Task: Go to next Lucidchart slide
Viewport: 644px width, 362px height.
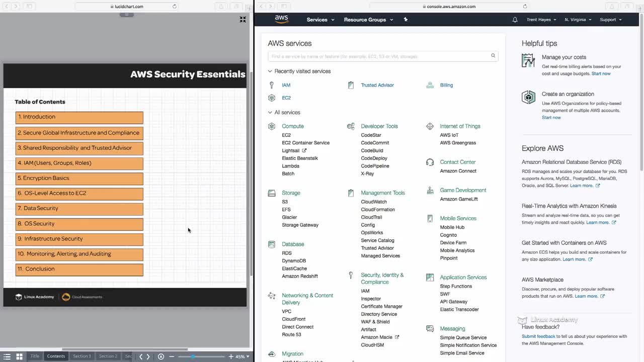Action: [148, 356]
